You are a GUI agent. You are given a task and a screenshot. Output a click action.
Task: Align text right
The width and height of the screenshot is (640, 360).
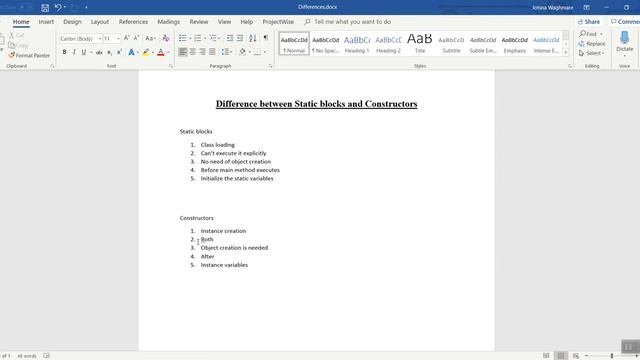pos(202,52)
